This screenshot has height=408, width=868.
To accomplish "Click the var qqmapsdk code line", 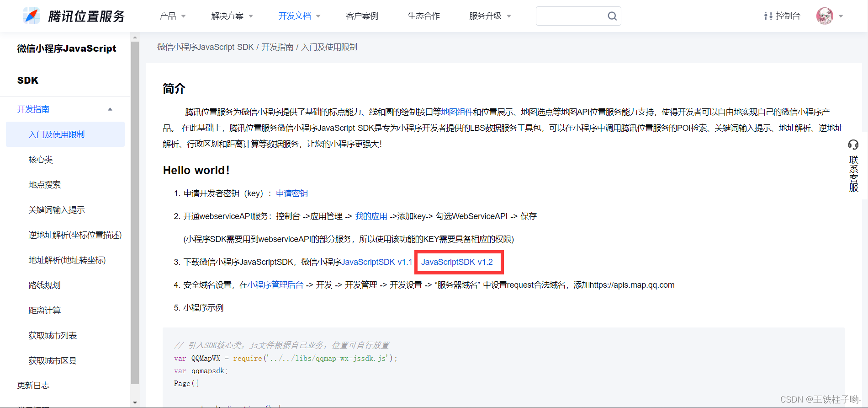I will click(201, 371).
